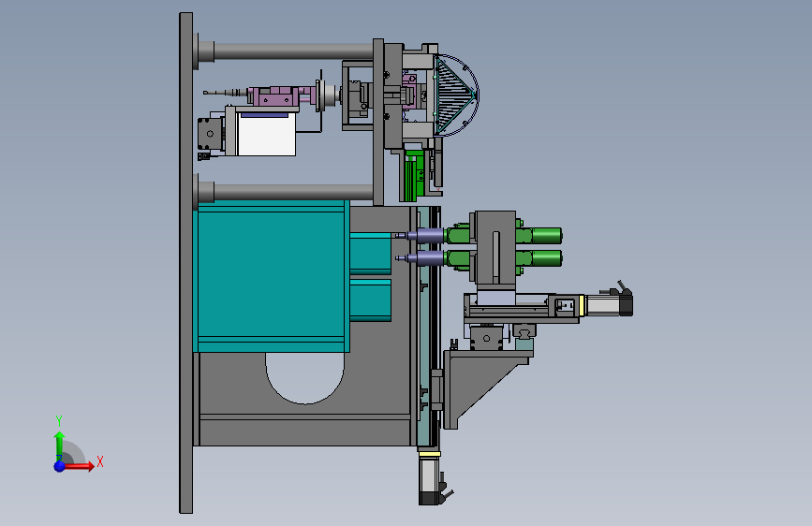Click the red X axis arrow of the triad
The width and height of the screenshot is (812, 526).
(x=79, y=466)
